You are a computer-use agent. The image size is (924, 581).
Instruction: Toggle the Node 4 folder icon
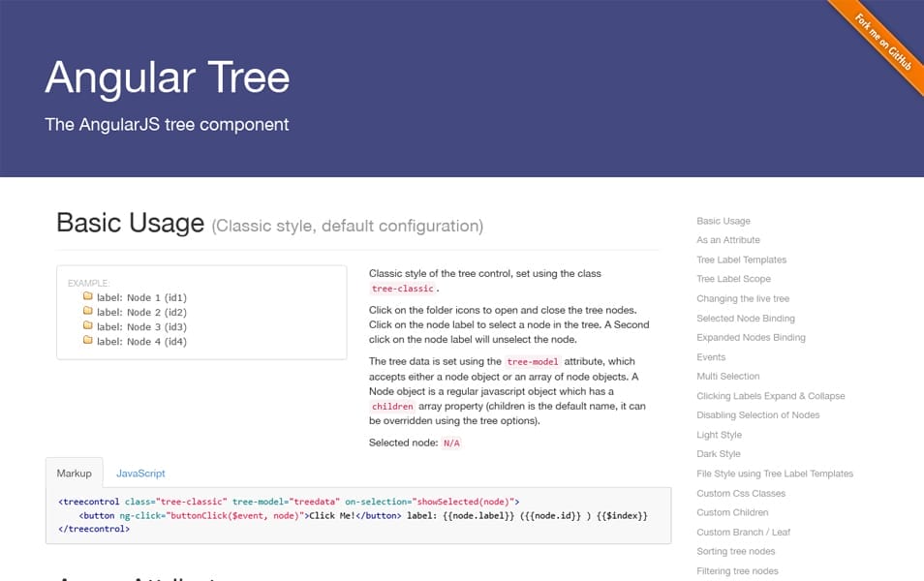88,341
